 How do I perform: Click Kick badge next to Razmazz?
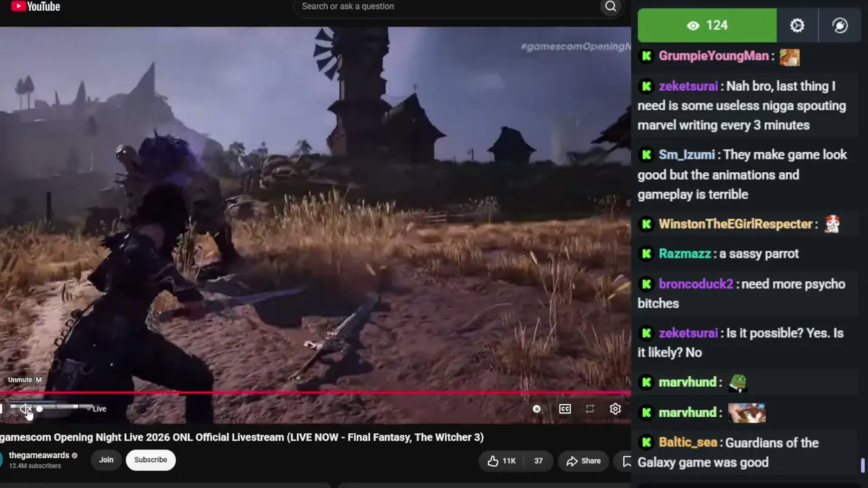tap(646, 253)
